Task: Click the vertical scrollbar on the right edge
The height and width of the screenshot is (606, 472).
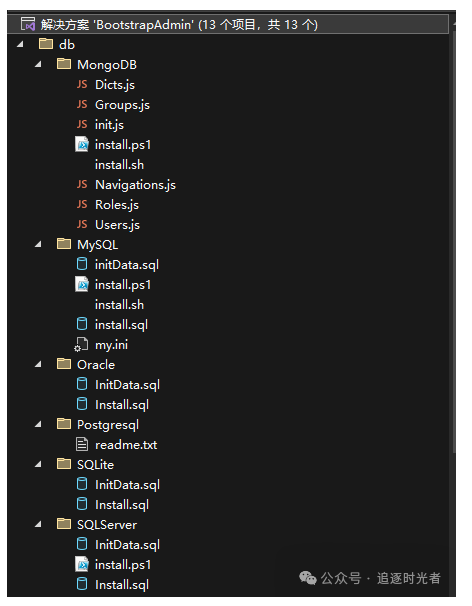Action: pos(453,240)
